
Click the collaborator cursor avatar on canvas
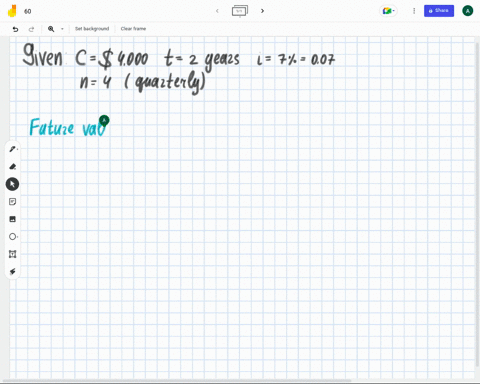click(x=104, y=120)
